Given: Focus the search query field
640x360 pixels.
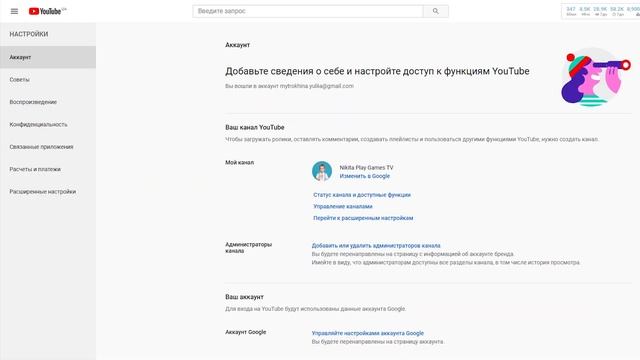Looking at the screenshot, I should pyautogui.click(x=308, y=11).
